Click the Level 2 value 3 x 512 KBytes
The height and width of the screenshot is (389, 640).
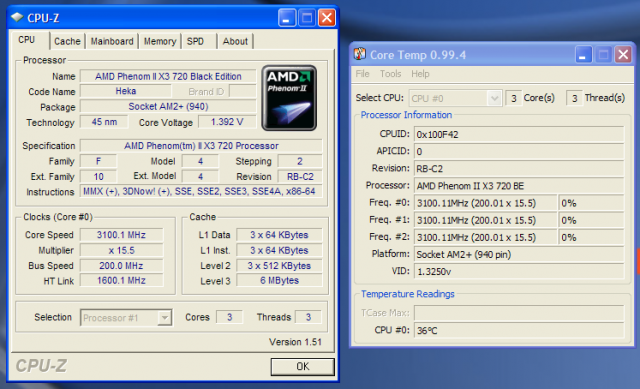[279, 266]
